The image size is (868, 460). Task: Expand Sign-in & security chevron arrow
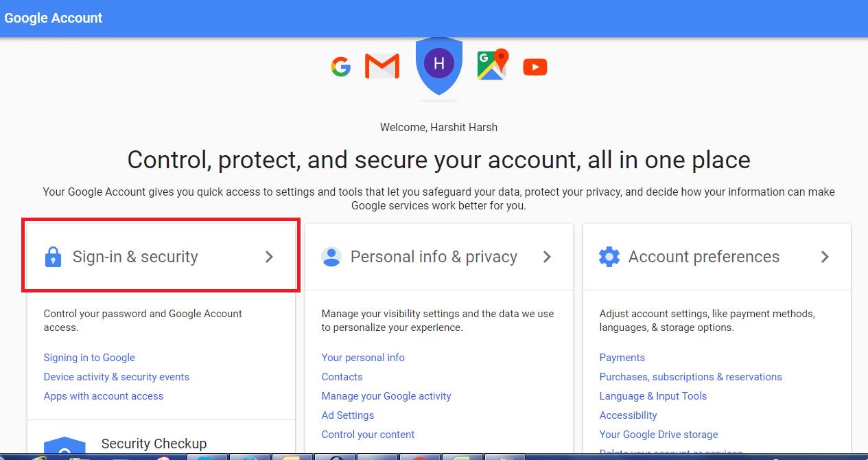[x=270, y=257]
